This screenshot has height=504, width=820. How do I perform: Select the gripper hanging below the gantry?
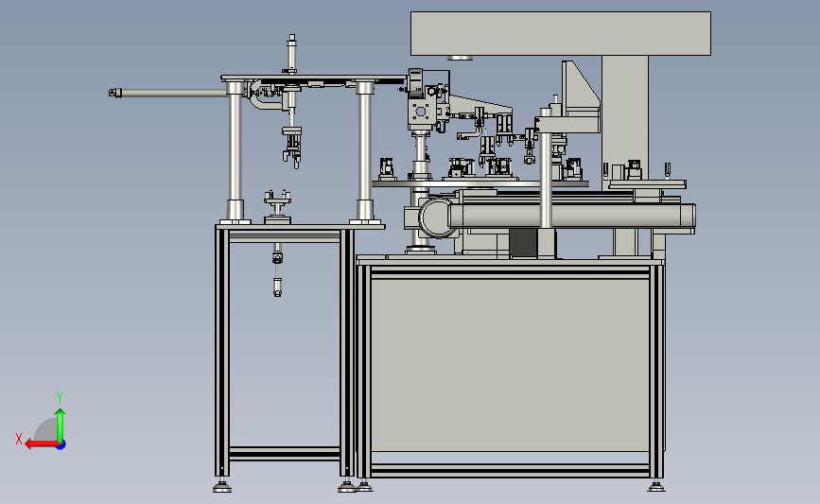point(292,147)
